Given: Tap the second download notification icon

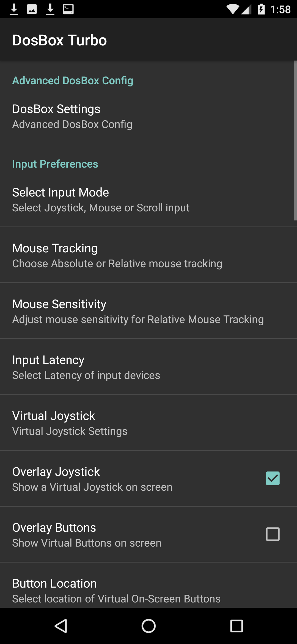Looking at the screenshot, I should point(50,9).
